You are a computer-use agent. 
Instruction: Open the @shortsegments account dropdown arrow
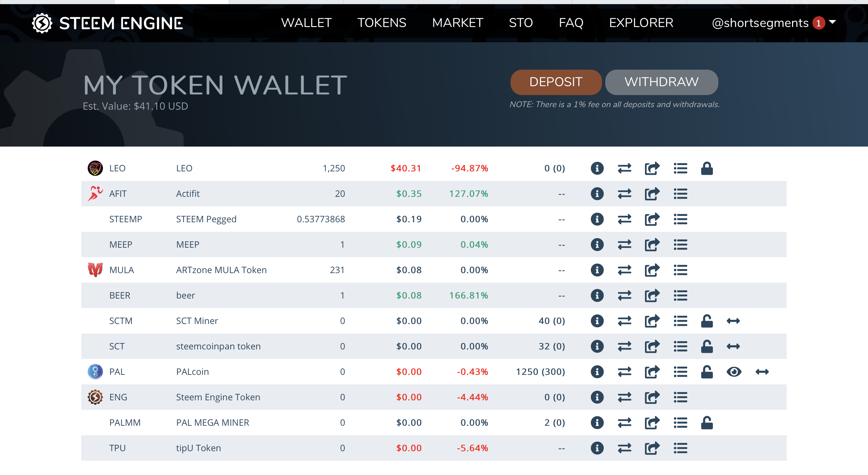coord(832,22)
